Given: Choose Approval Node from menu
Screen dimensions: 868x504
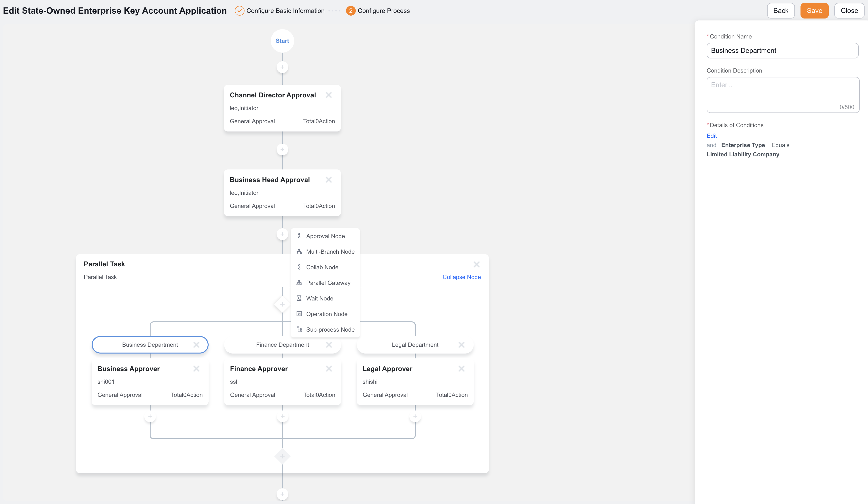Looking at the screenshot, I should coord(326,236).
